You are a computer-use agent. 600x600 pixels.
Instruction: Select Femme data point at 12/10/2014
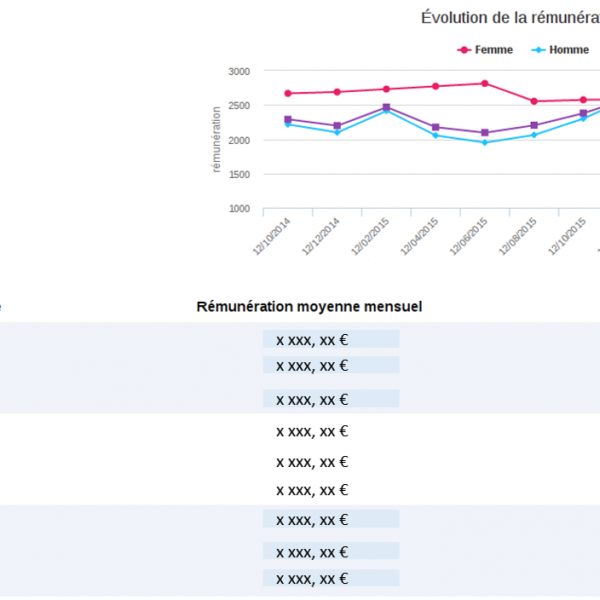tap(288, 93)
